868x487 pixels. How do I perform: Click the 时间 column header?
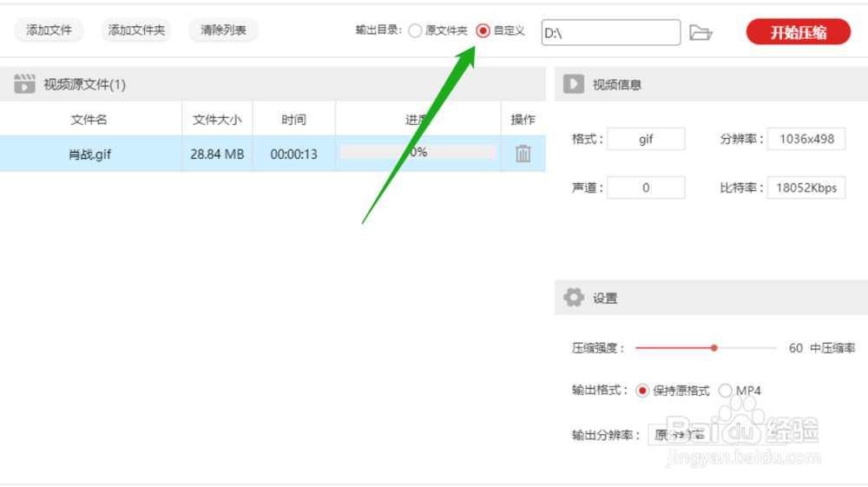pyautogui.click(x=293, y=120)
